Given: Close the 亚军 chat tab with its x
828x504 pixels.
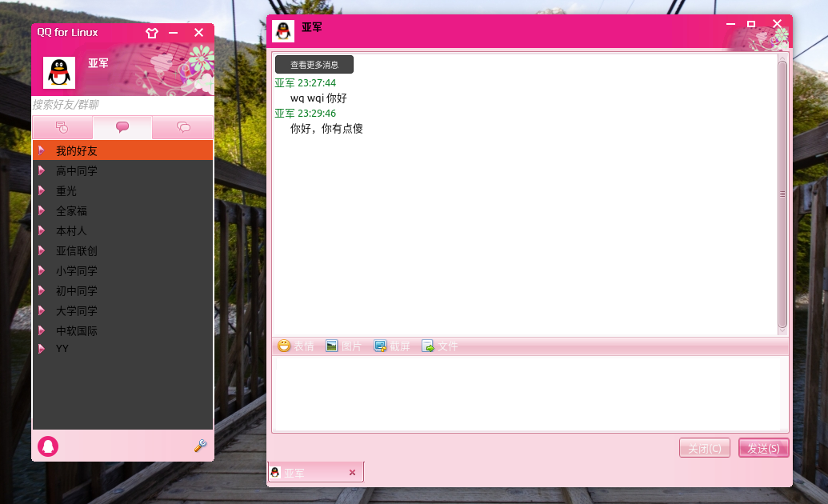Looking at the screenshot, I should [352, 472].
